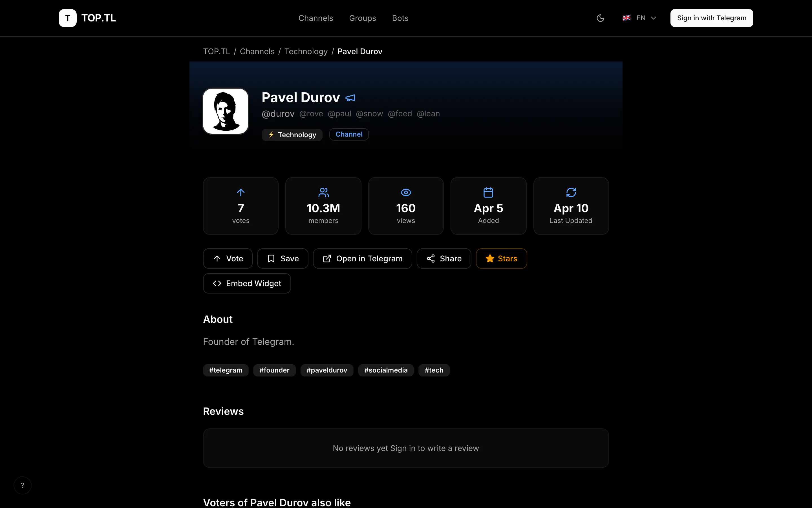Click Pavel Durov avatar image
This screenshot has height=508, width=812.
[226, 111]
